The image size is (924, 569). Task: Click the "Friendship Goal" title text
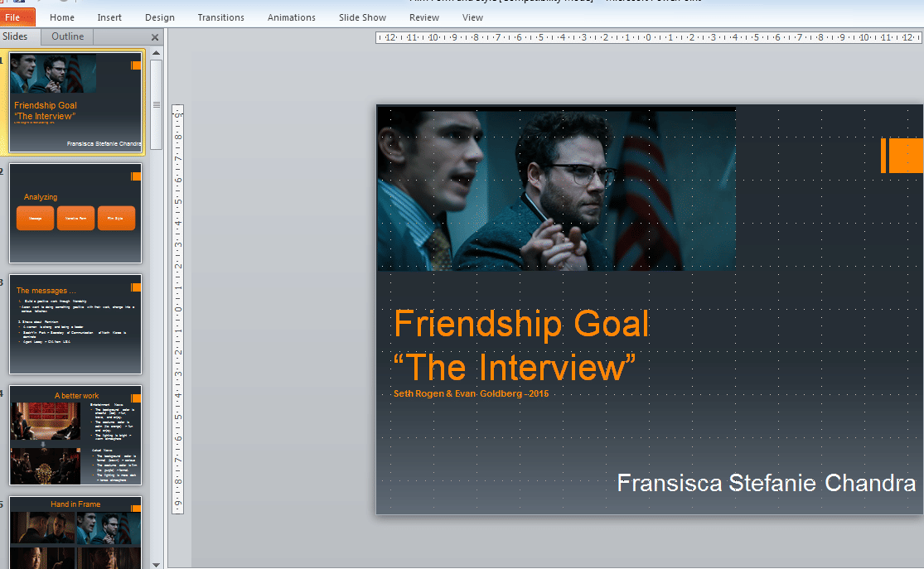521,324
